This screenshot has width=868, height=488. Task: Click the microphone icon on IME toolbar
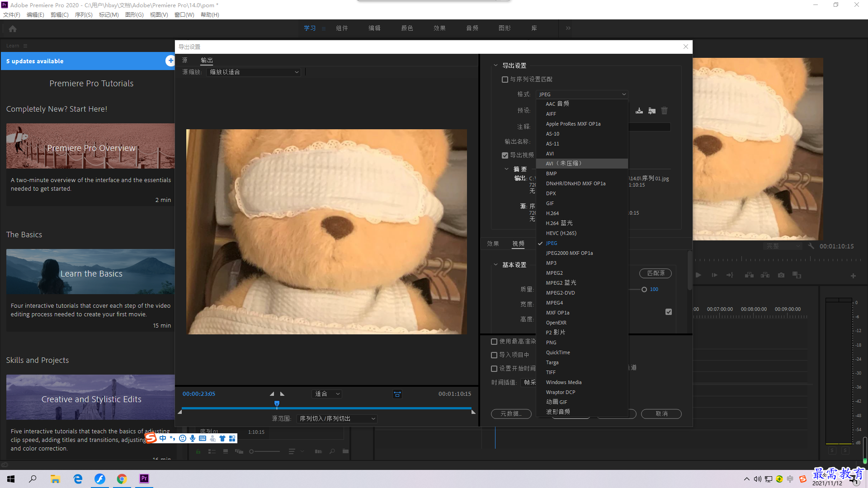193,438
